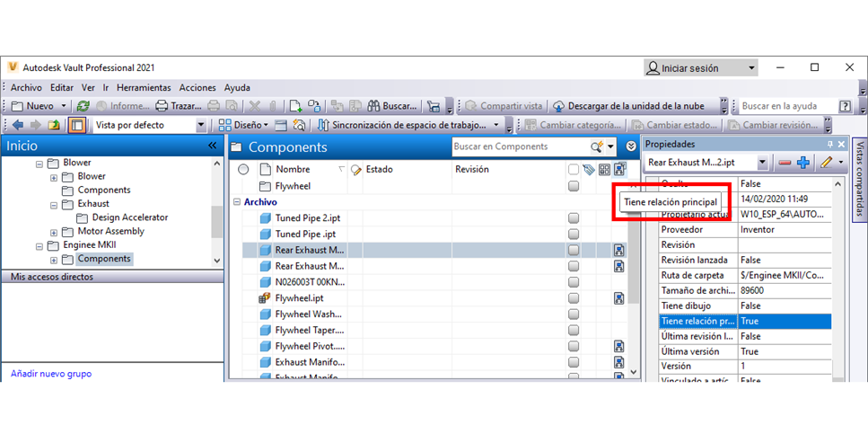Open the Herramientas menu

point(144,87)
